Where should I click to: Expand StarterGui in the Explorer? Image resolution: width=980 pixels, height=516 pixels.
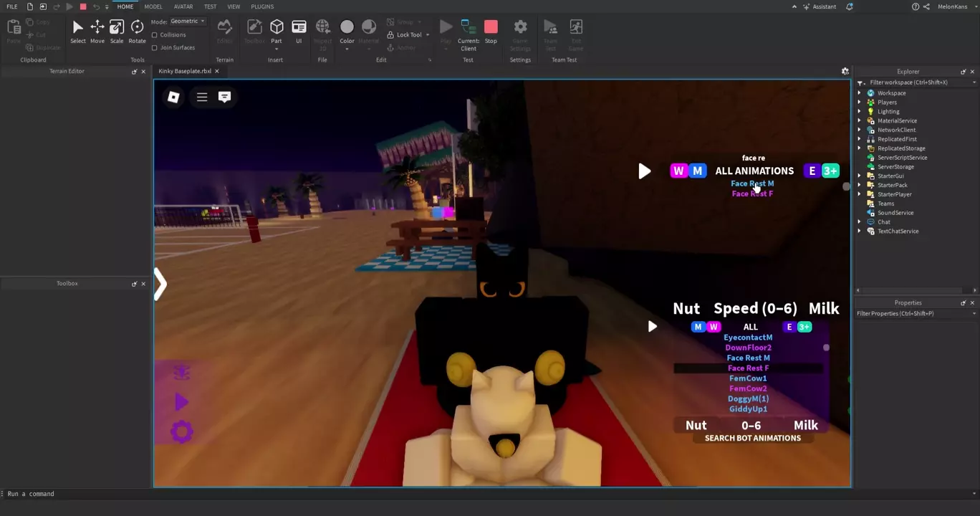pyautogui.click(x=860, y=176)
